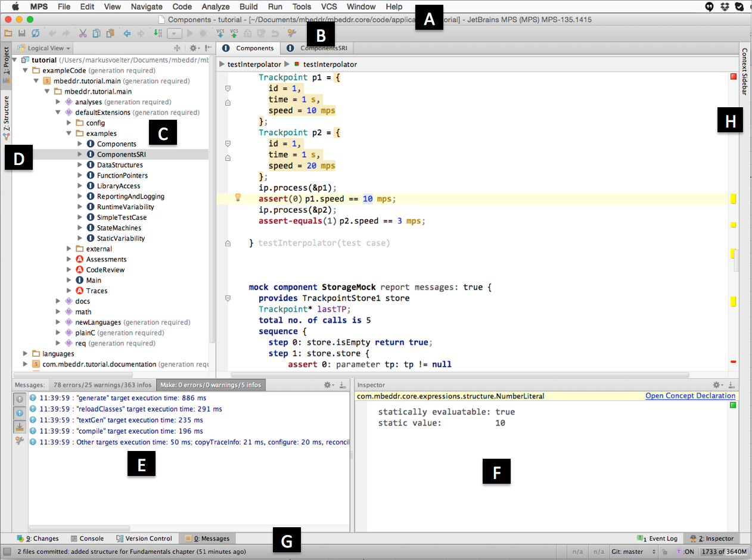Collapse the examples folder node
Viewport: 752px width, 560px height.
tap(69, 133)
